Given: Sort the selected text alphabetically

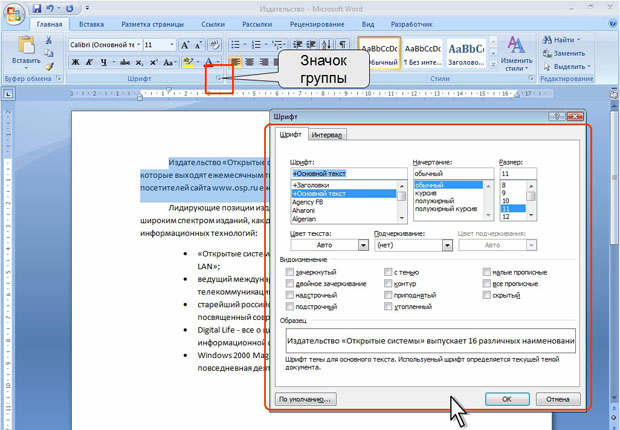Looking at the screenshot, I should point(327,44).
